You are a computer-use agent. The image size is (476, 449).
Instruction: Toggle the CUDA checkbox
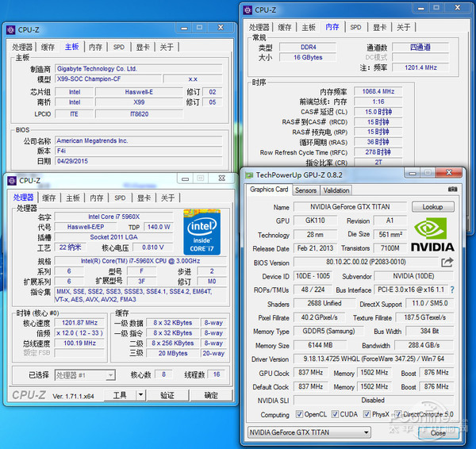[x=335, y=414]
